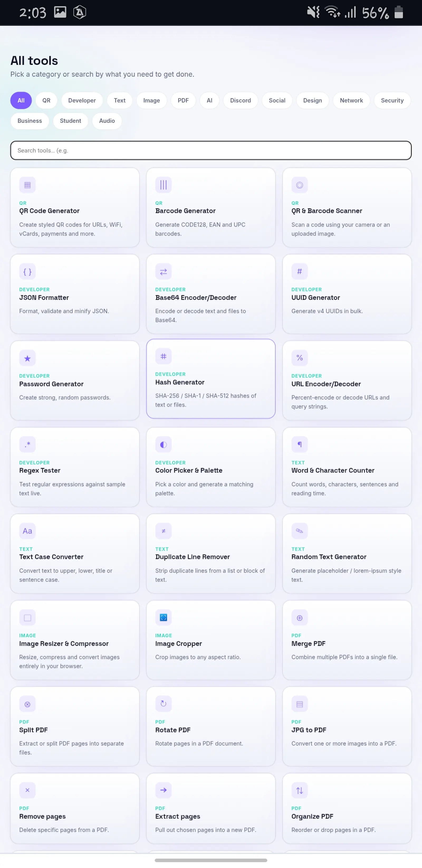
Task: Open Merge PDF title
Action: 308,644
